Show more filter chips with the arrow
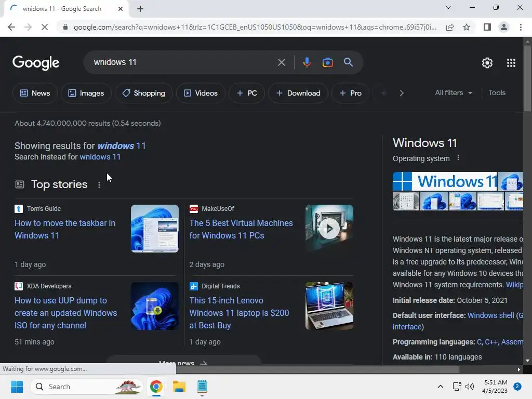 (x=402, y=93)
